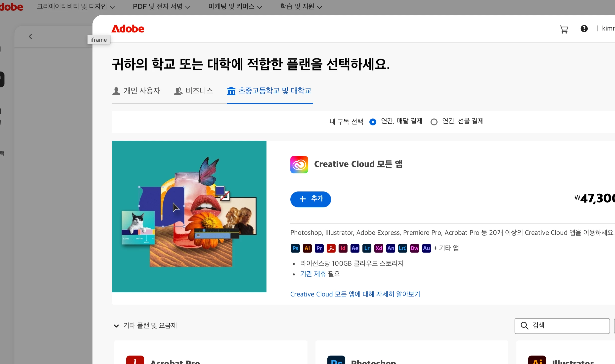Image resolution: width=615 pixels, height=364 pixels.
Task: Expand PDF 및 전자 서명 menu
Action: 161,7
